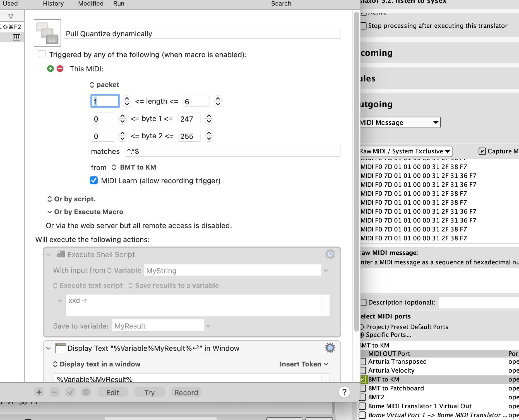This screenshot has width=519, height=420.
Task: Click the checkmark enable button in bottom bar
Action: pyautogui.click(x=70, y=392)
